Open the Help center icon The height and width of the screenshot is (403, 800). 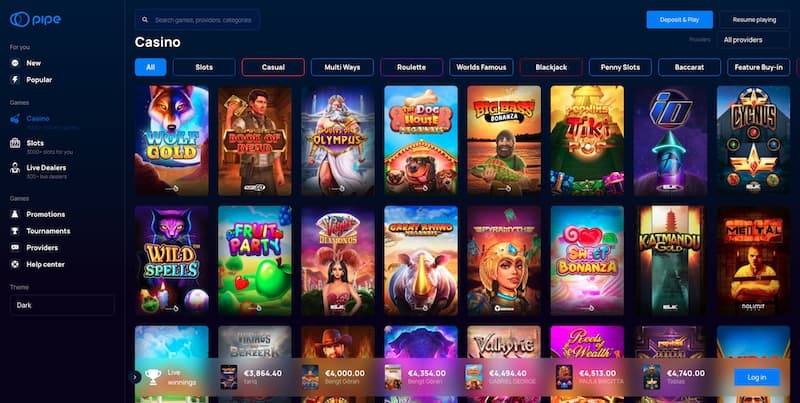point(15,264)
